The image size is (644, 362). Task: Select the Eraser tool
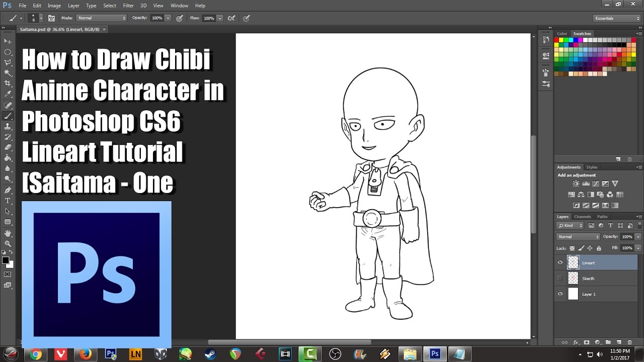coord(8,147)
